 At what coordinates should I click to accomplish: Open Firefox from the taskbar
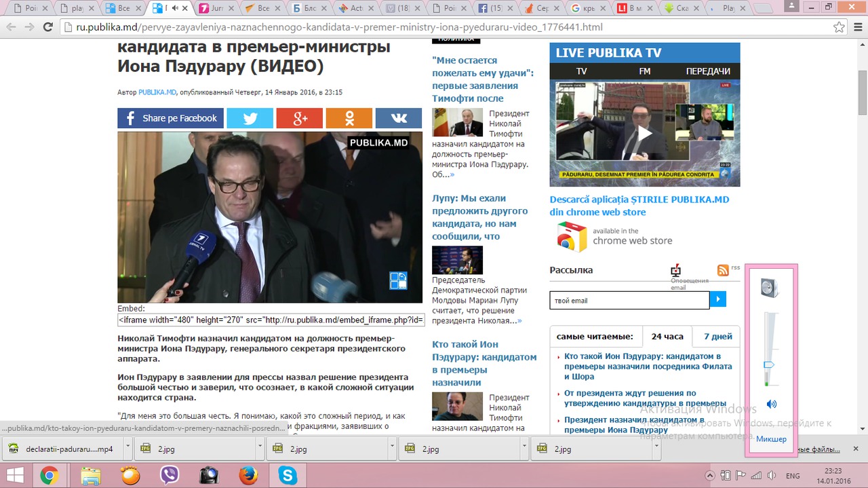point(248,476)
